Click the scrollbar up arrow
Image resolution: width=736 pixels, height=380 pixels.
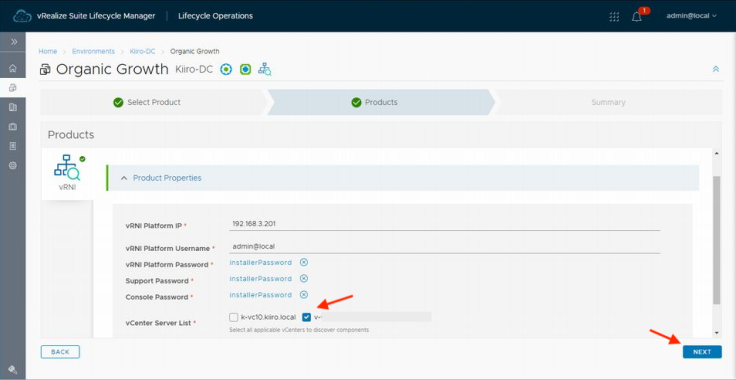click(x=716, y=153)
